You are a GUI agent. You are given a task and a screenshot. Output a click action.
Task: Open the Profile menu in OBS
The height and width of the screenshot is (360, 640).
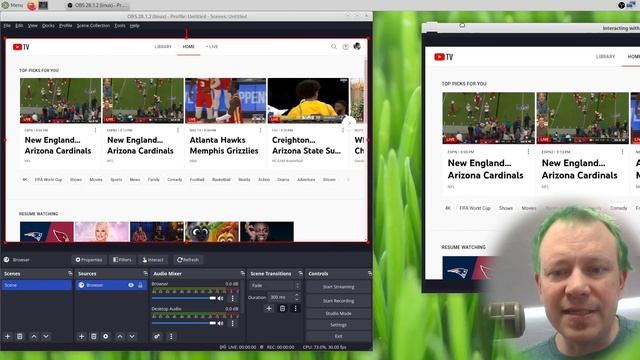tap(65, 25)
